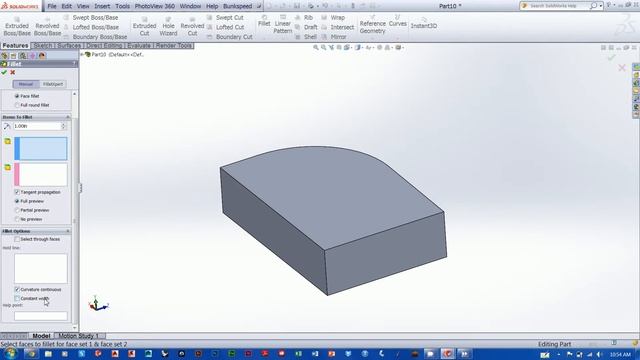Enable the Constant width checkbox
Viewport: 640px width, 360px height.
click(x=17, y=298)
